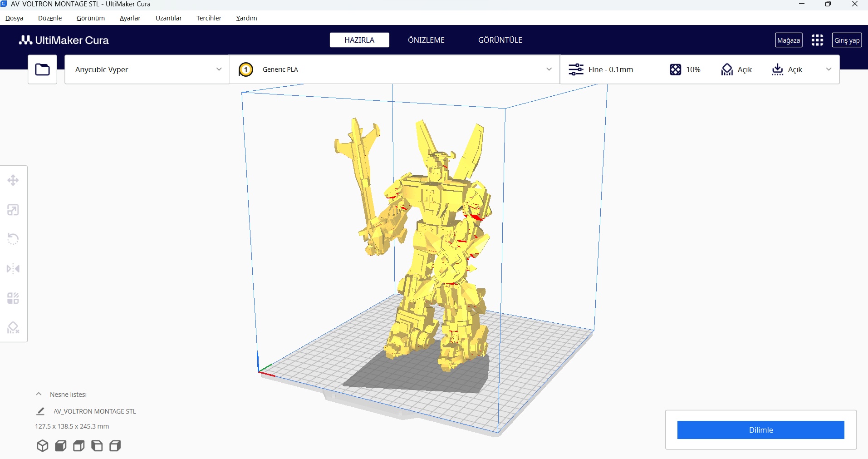Select AV_VOLTRON MONTAGE STL in object list
Image resolution: width=868 pixels, height=459 pixels.
95,411
